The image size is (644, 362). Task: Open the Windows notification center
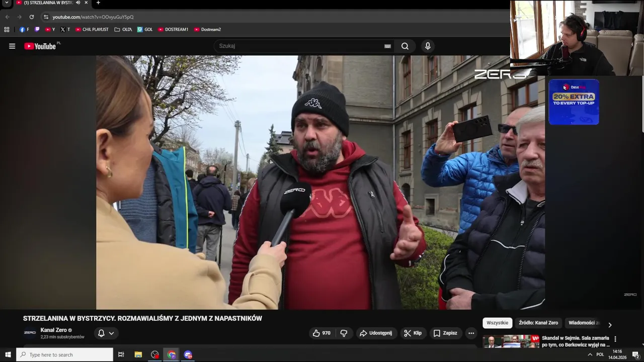point(635,354)
